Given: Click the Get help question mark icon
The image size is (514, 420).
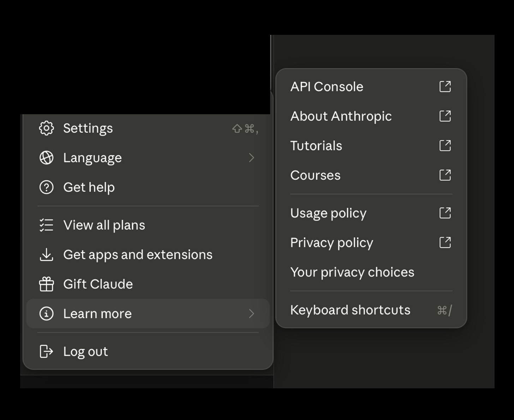Looking at the screenshot, I should 46,187.
